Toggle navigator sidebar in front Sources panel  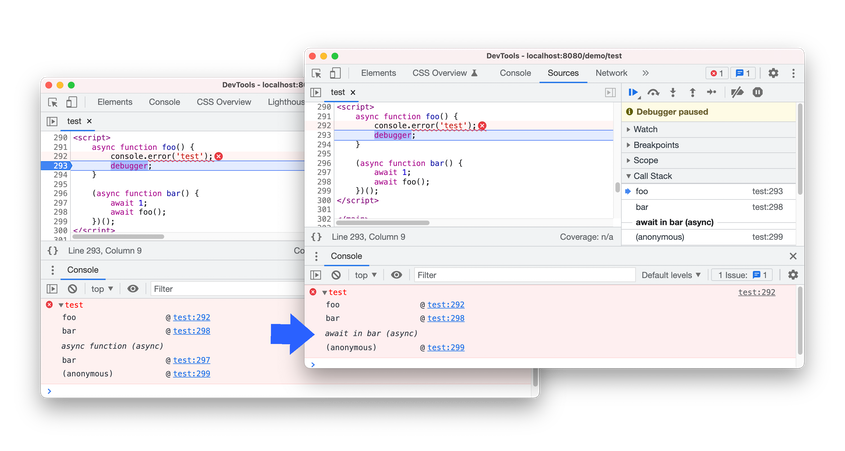coord(316,93)
